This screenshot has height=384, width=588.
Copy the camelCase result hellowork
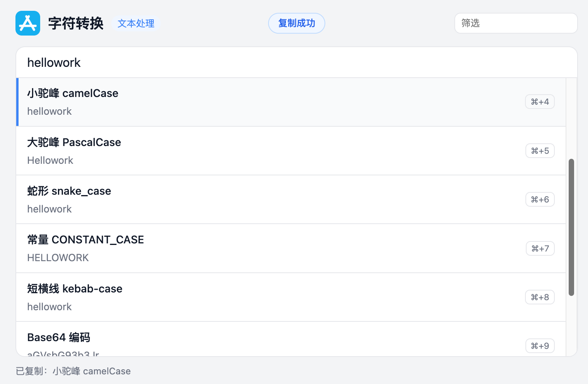[x=49, y=111]
